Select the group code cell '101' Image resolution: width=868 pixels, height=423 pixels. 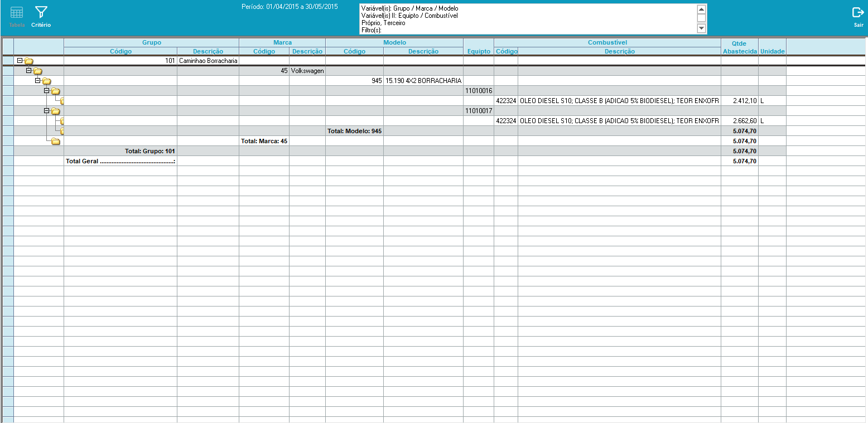pyautogui.click(x=120, y=61)
